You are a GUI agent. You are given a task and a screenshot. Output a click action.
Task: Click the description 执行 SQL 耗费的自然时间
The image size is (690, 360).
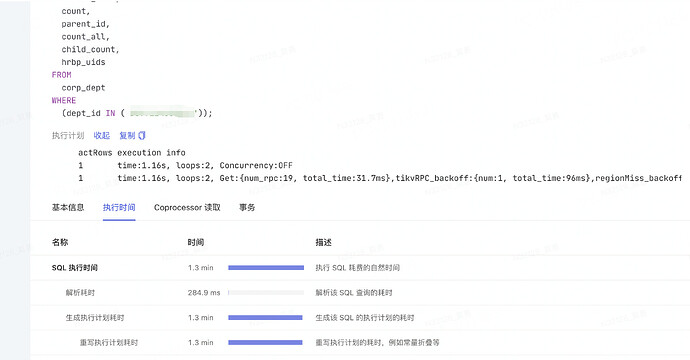357,268
